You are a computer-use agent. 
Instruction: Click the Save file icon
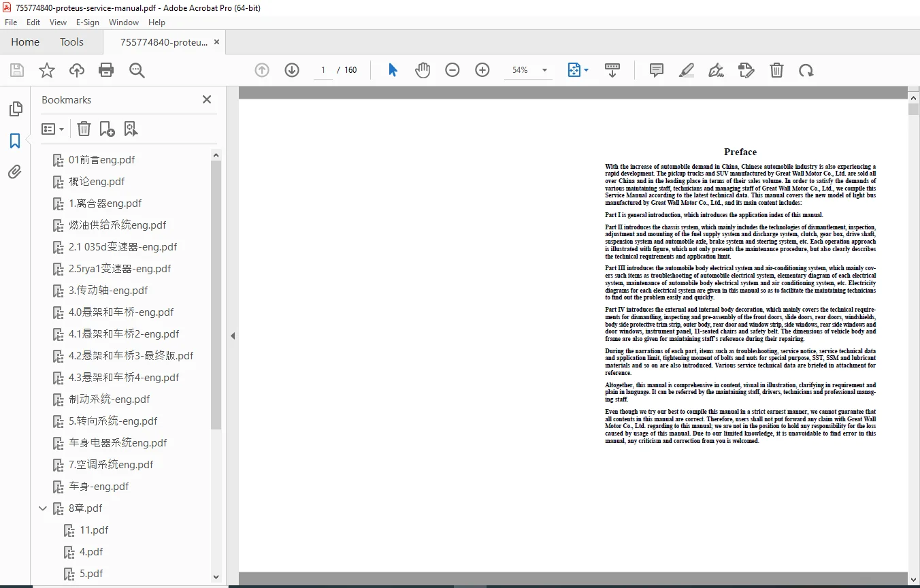click(17, 70)
